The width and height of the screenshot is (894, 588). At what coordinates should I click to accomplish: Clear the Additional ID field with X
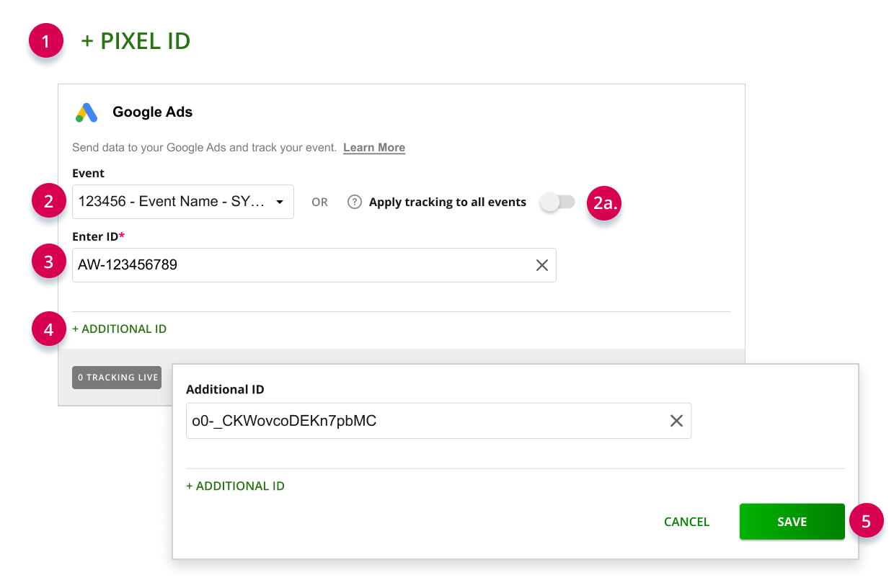(676, 421)
